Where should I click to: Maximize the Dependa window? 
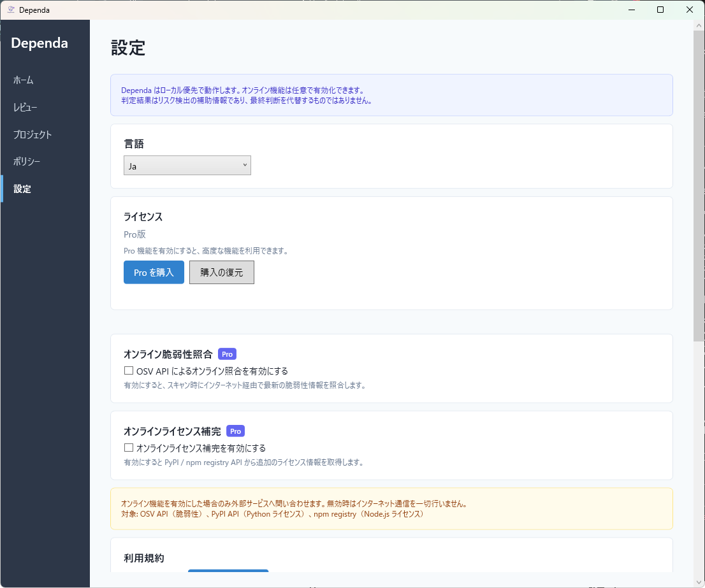tap(660, 10)
